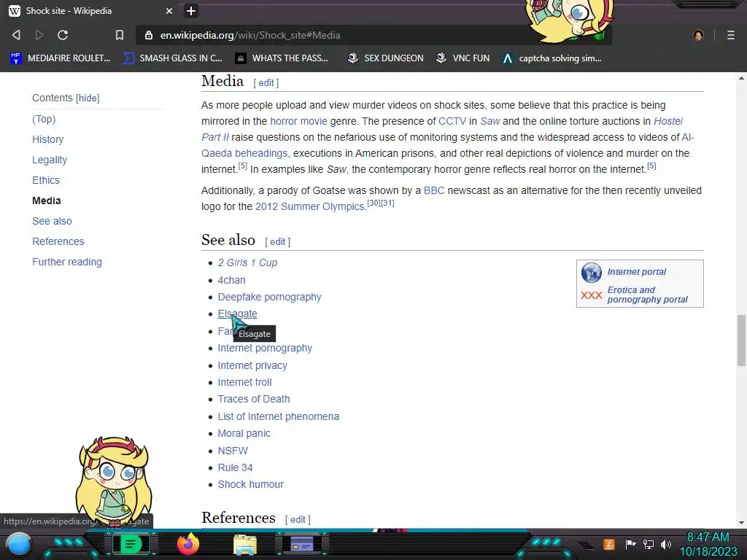Bookmark this page with the bookmark icon
The image size is (747, 560).
pos(120,35)
